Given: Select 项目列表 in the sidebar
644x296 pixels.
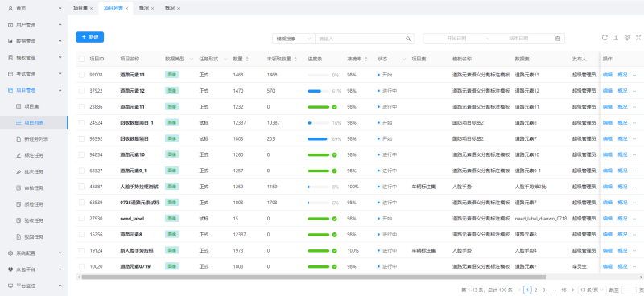Looking at the screenshot, I should (x=34, y=123).
